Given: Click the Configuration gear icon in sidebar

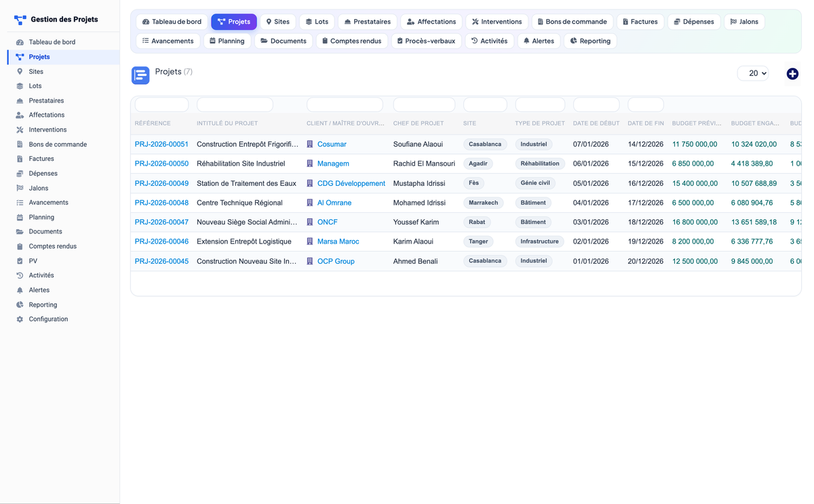Looking at the screenshot, I should [20, 319].
